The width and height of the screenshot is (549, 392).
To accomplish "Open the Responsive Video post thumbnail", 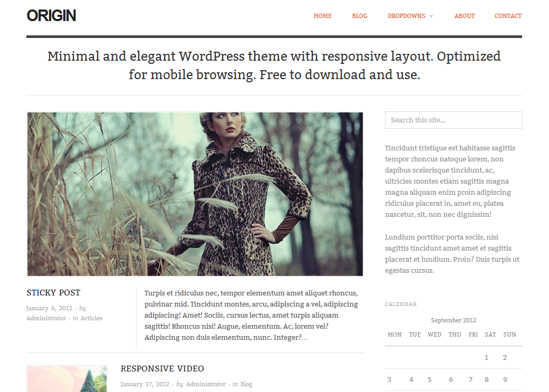I will [67, 379].
